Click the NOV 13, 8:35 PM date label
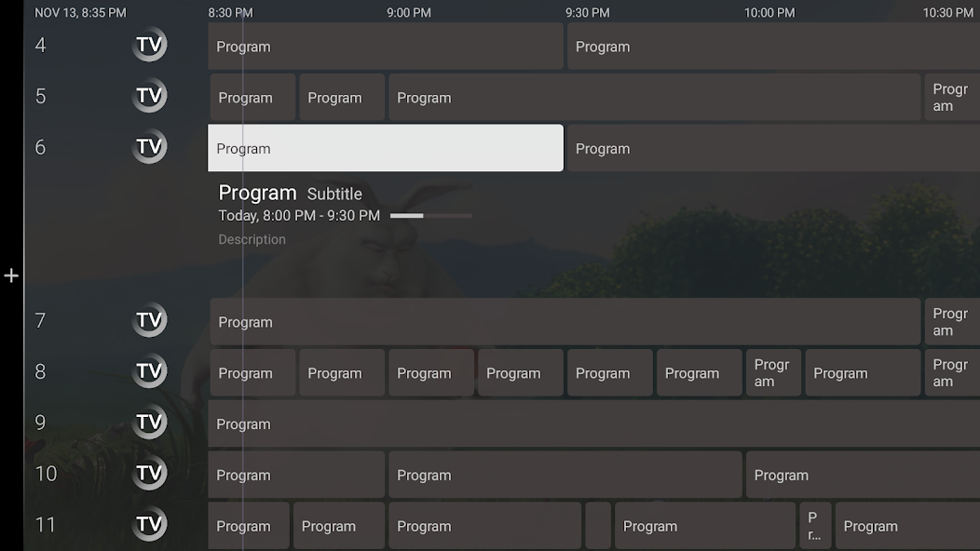This screenshot has height=551, width=980. pos(79,12)
